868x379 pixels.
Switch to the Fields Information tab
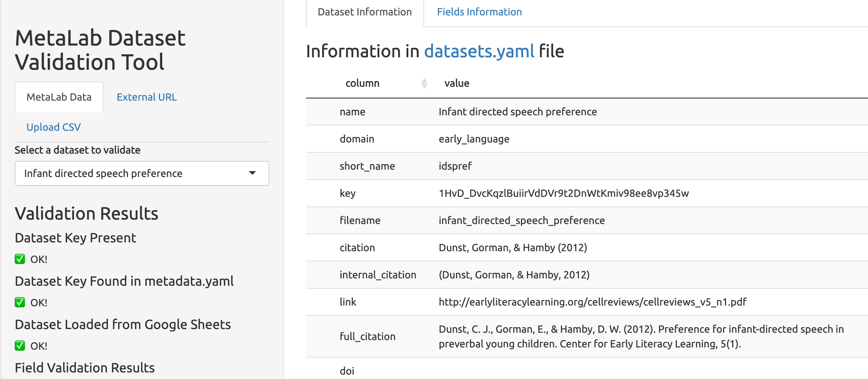point(479,12)
